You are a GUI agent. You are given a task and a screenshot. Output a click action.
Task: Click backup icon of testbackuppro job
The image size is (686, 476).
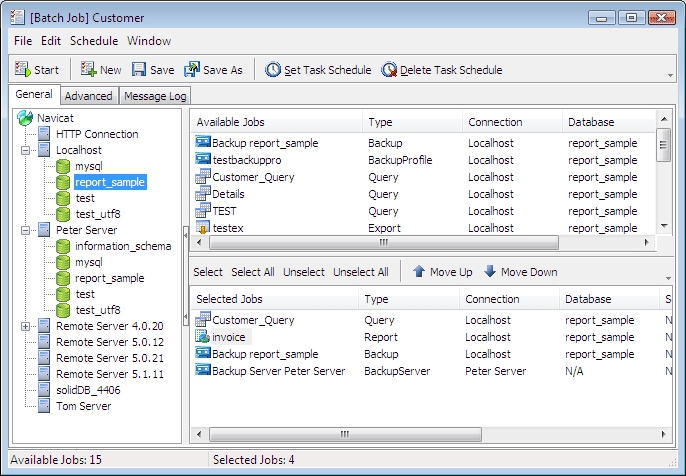click(203, 159)
